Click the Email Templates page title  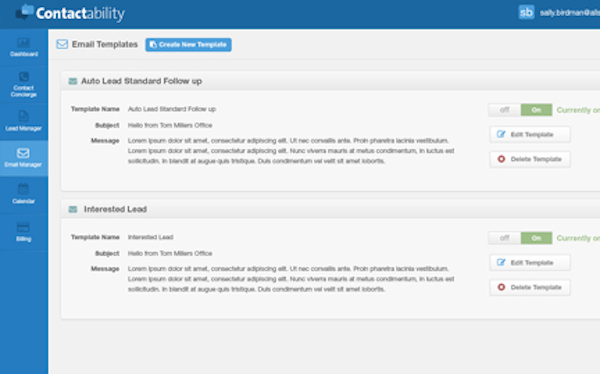click(x=105, y=44)
